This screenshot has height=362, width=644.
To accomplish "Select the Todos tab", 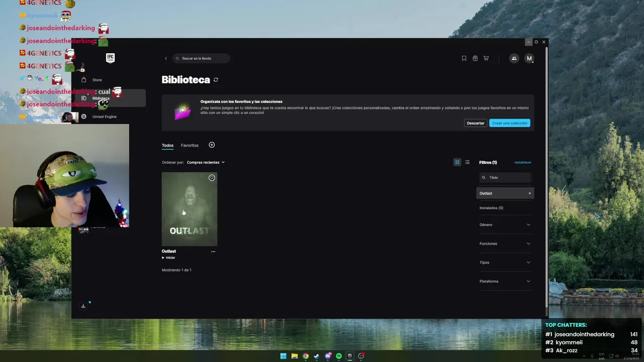I will coord(168,145).
